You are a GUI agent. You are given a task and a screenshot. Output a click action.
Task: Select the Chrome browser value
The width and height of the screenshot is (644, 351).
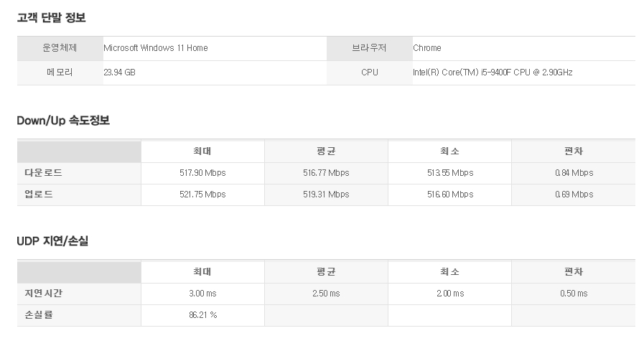point(427,48)
